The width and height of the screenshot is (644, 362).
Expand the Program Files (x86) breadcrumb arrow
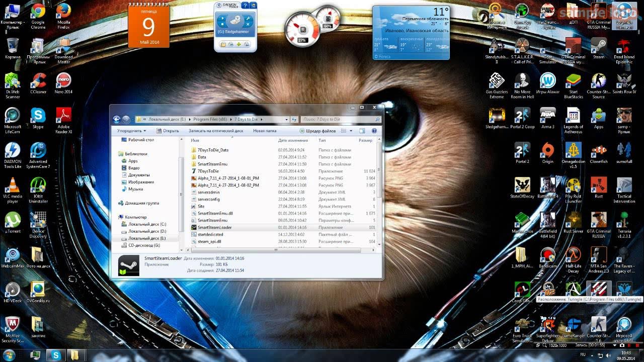[x=231, y=119]
